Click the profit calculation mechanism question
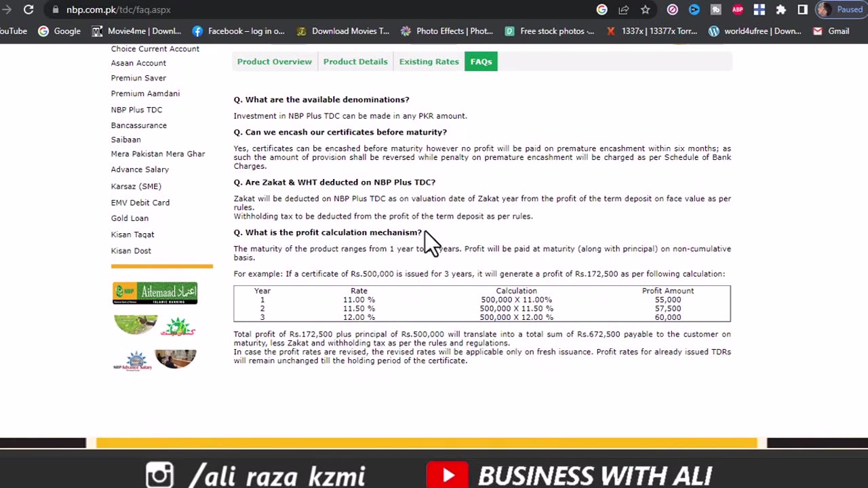868x488 pixels. [x=328, y=232]
